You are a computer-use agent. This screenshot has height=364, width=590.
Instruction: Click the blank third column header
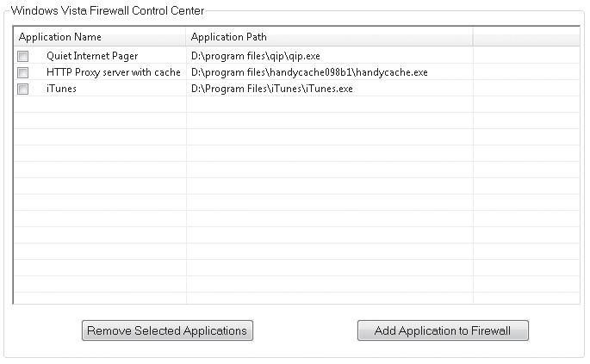tap(526, 37)
